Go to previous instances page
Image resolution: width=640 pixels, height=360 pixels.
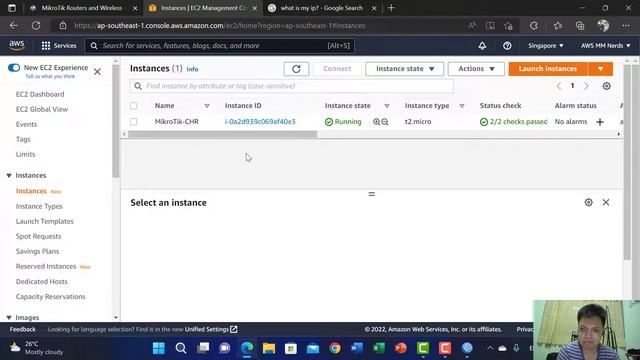click(559, 86)
